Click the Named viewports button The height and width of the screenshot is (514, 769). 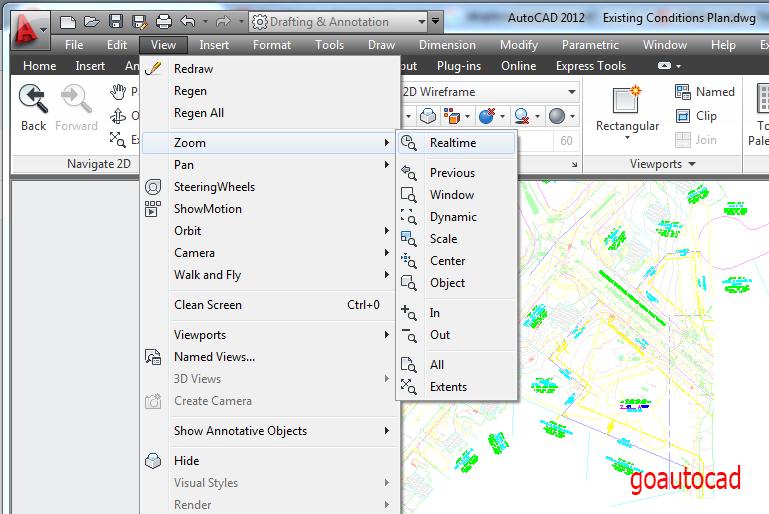(705, 92)
